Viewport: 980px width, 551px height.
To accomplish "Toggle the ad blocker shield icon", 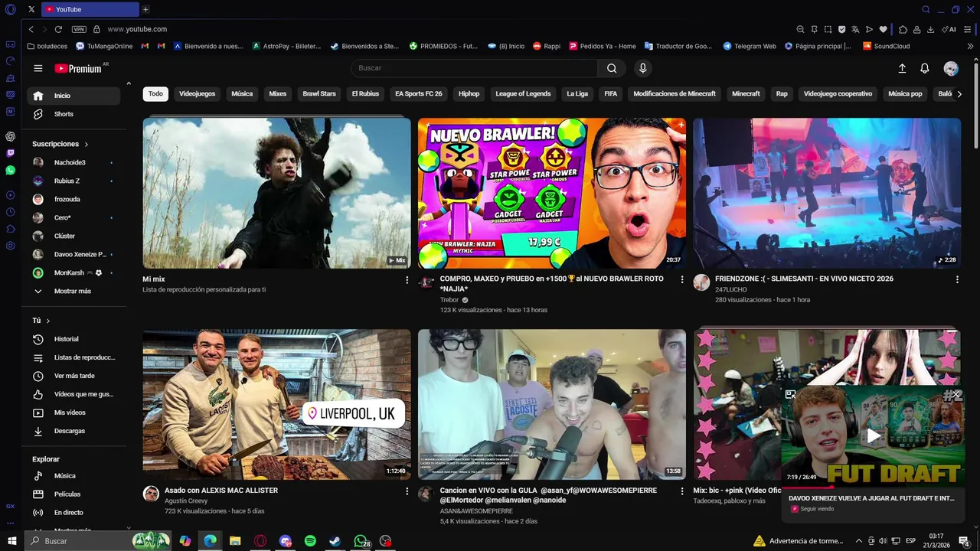I will (841, 29).
